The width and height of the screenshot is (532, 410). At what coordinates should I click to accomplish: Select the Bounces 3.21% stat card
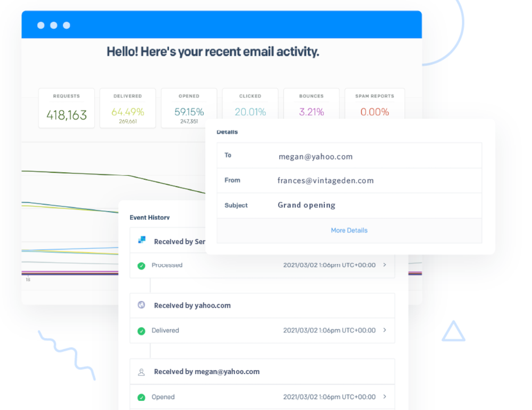click(x=311, y=104)
